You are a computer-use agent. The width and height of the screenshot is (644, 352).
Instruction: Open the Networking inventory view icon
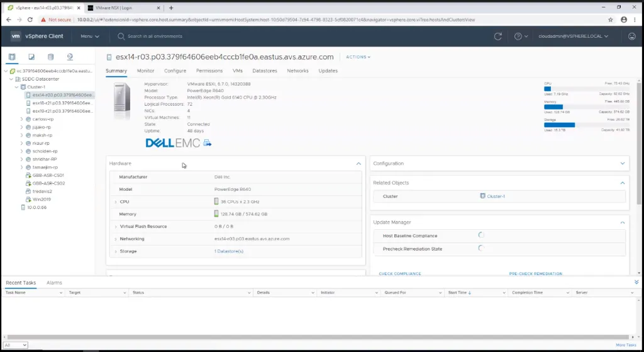pyautogui.click(x=69, y=57)
